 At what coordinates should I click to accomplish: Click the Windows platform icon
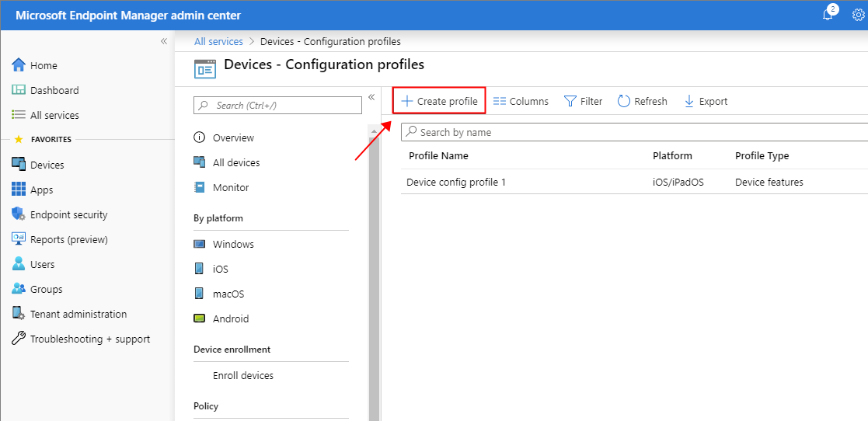point(199,244)
